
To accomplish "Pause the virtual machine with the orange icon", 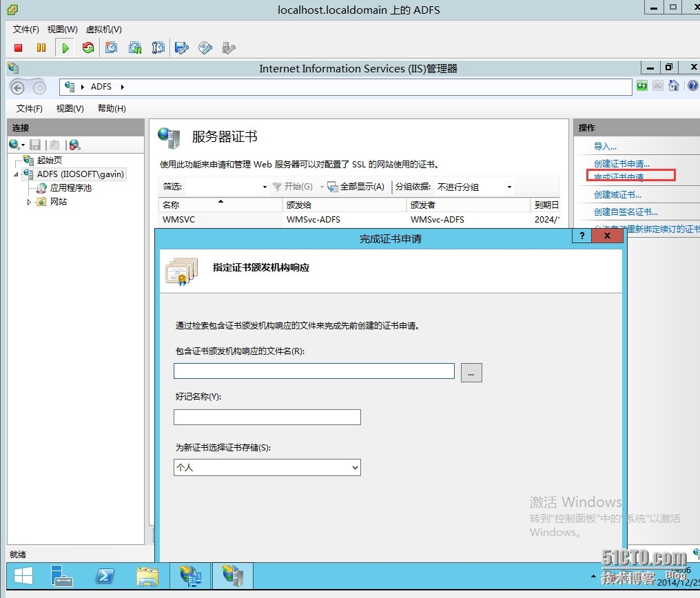I will tap(41, 48).
